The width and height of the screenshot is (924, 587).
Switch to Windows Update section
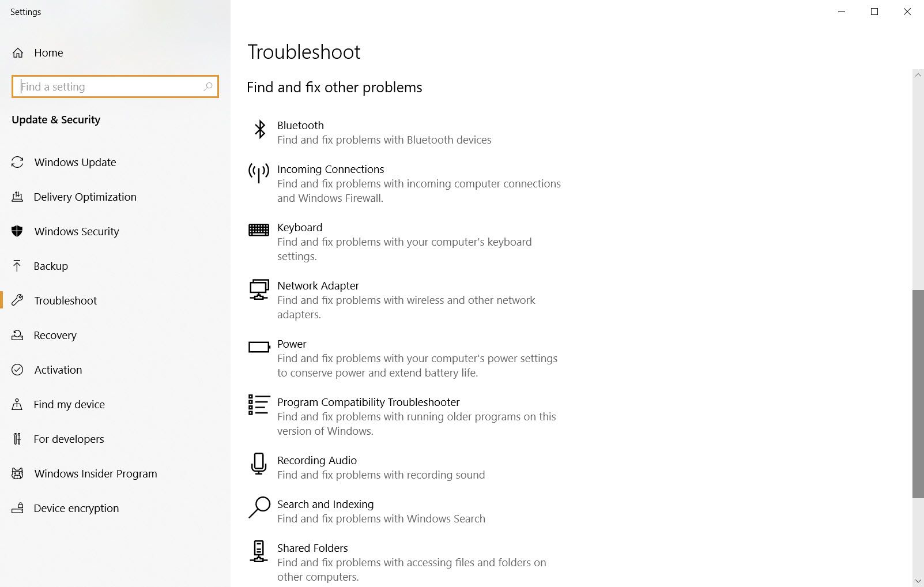click(74, 162)
